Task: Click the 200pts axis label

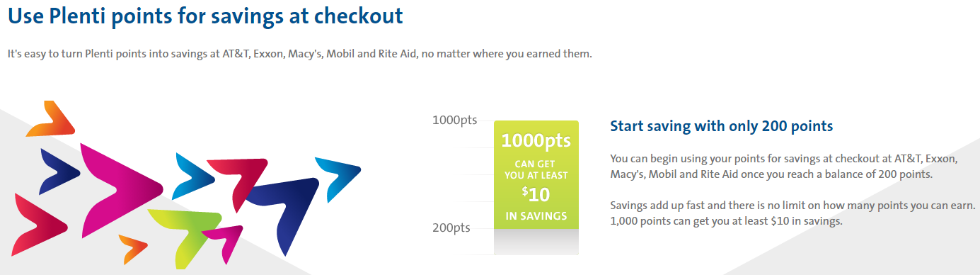Action: 451,228
